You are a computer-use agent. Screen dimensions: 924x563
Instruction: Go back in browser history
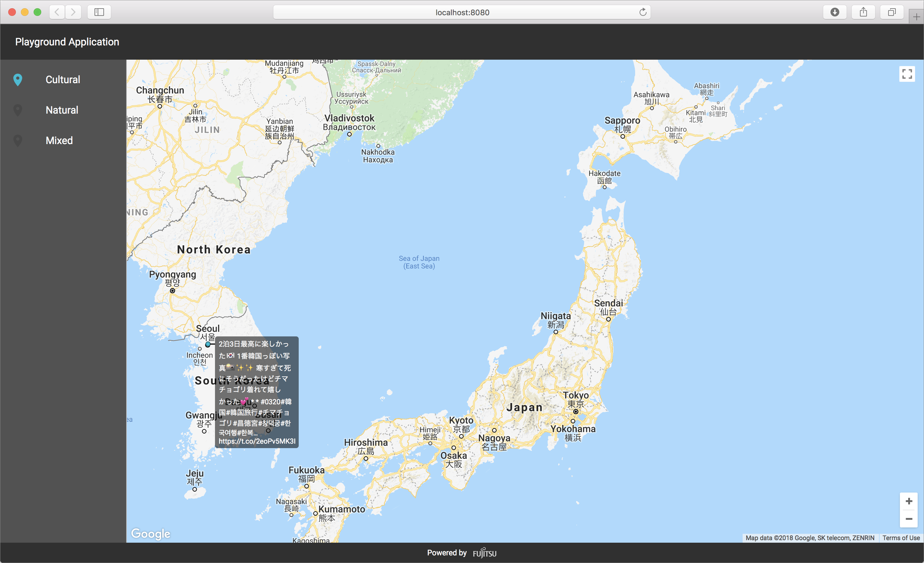(57, 12)
